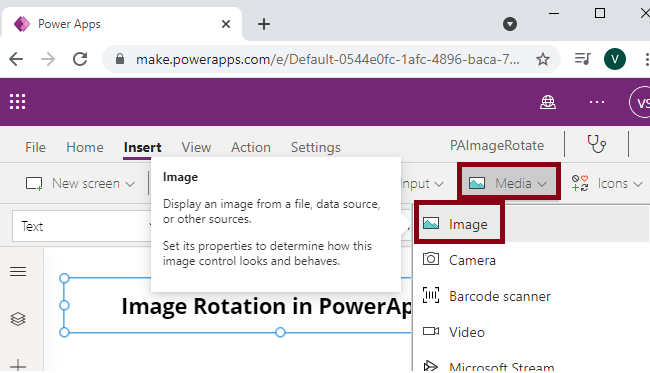
Task: Click the browser address bar URL
Action: 327,59
